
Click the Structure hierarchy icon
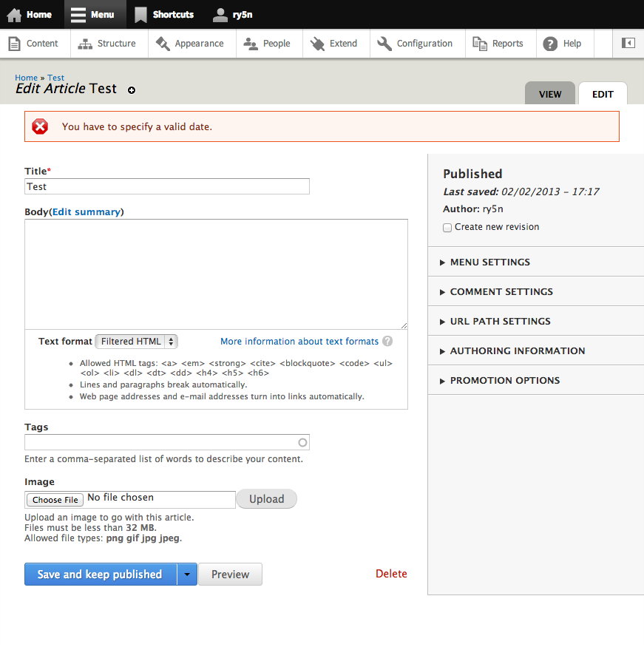pyautogui.click(x=85, y=44)
